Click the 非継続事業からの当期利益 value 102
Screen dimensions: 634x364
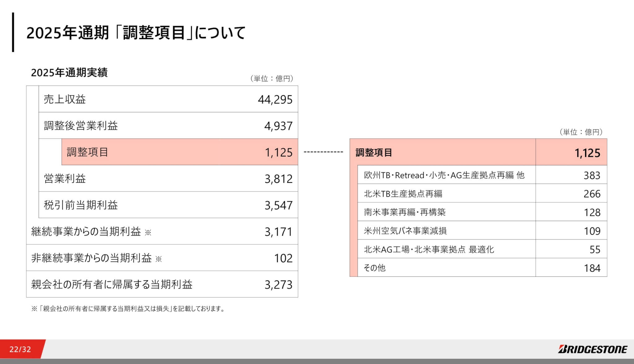click(x=283, y=258)
